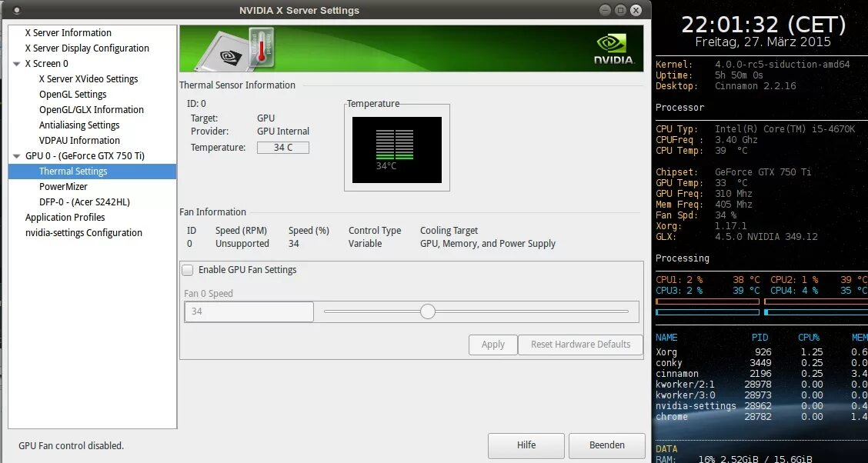Click the 'Variable' control type value
This screenshot has width=868, height=463.
click(x=365, y=244)
